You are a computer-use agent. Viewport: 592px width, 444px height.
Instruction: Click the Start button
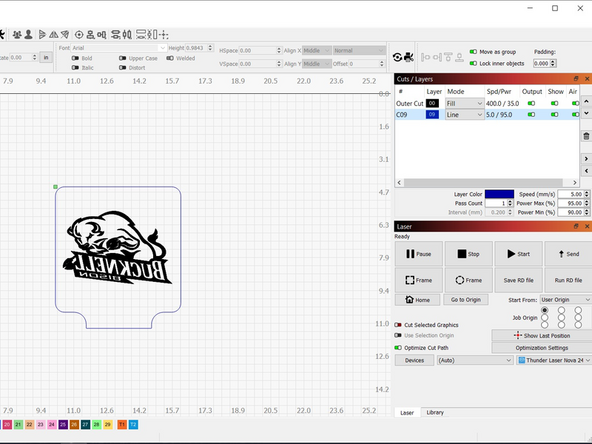tap(518, 254)
